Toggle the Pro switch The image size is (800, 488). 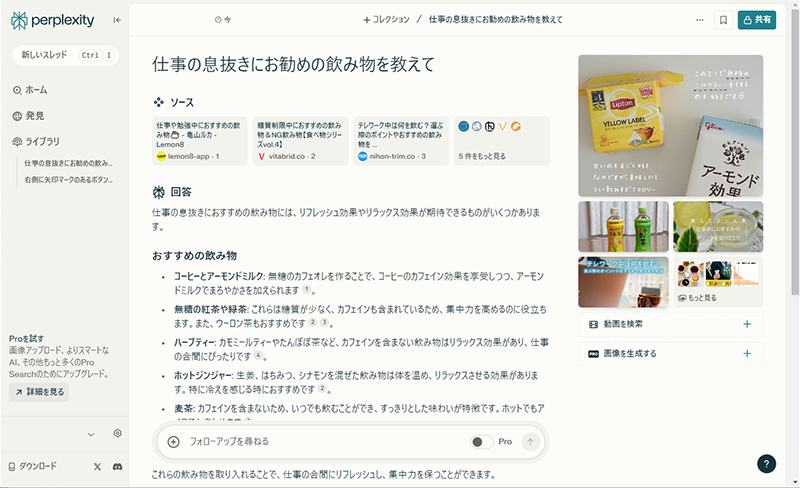[482, 442]
